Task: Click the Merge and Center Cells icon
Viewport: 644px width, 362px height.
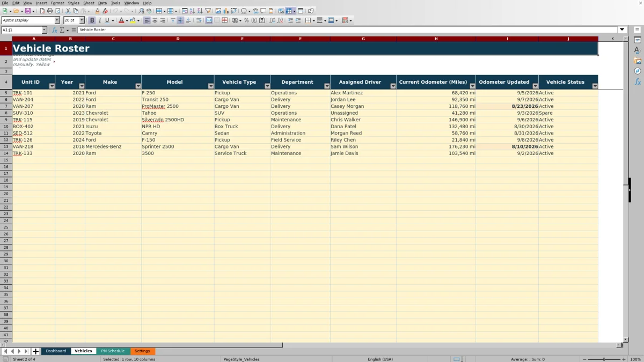Action: pyautogui.click(x=209, y=20)
